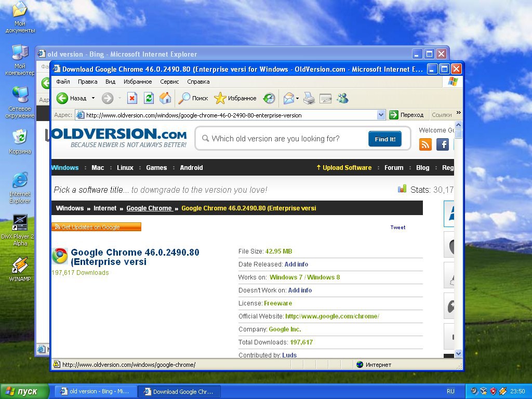Screen dimensions: 532x399
Task: Launch the WINAMP desktop shortcut
Action: click(20, 269)
